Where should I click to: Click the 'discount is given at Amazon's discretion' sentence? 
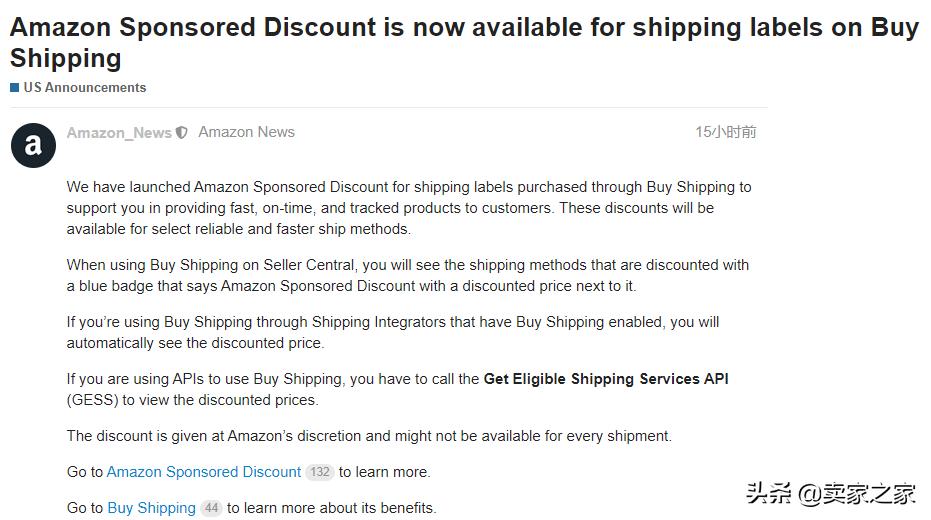point(369,436)
